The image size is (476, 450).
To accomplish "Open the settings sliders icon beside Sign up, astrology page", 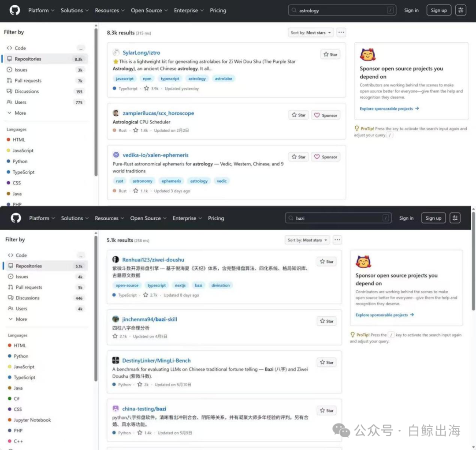I will [x=461, y=10].
